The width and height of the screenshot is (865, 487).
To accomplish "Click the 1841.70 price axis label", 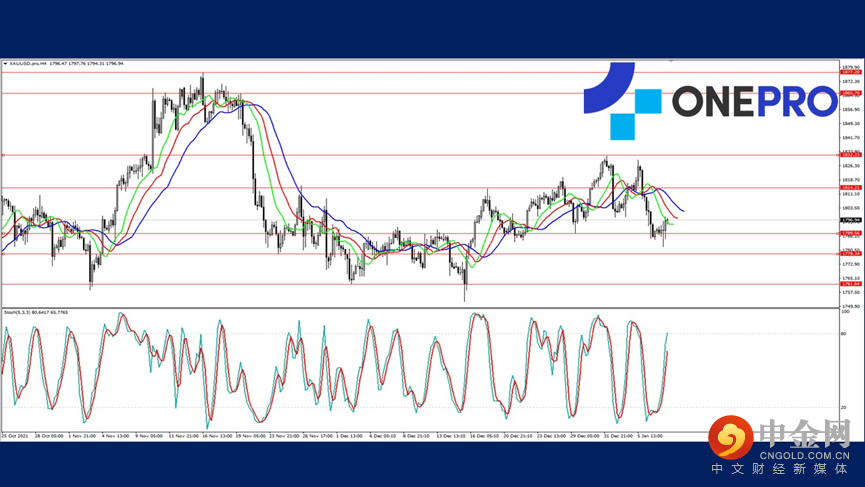I will tap(851, 137).
